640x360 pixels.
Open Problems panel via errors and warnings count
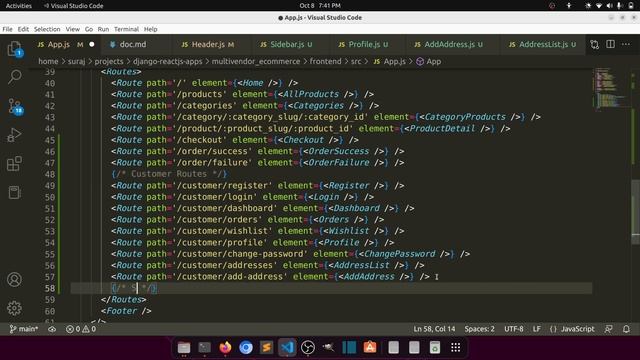[x=81, y=329]
